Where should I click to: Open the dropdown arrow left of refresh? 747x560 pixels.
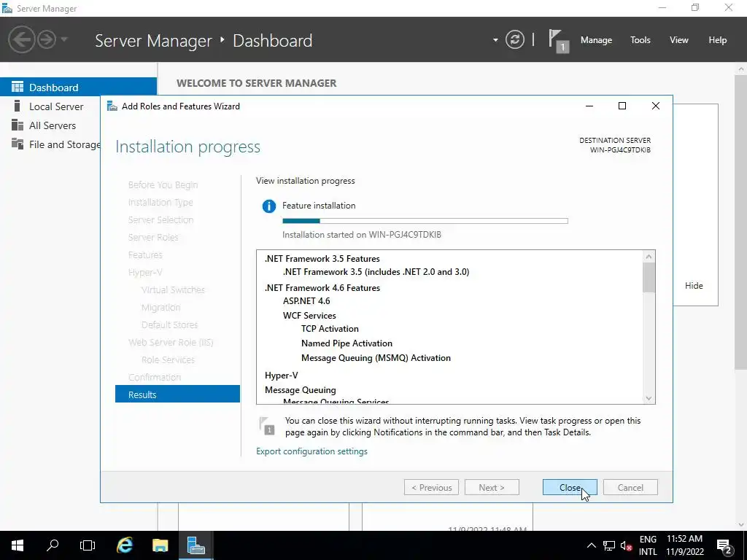click(x=495, y=40)
